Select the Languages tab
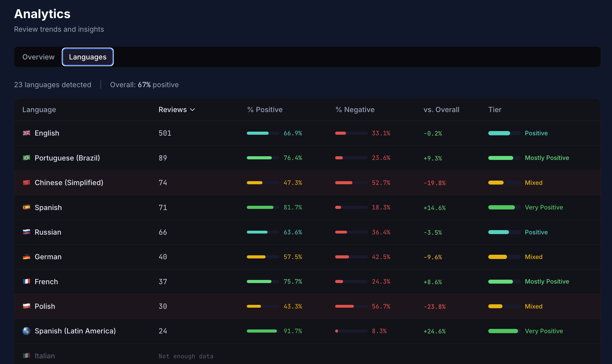Viewport: 612px width, 364px height. click(x=87, y=57)
